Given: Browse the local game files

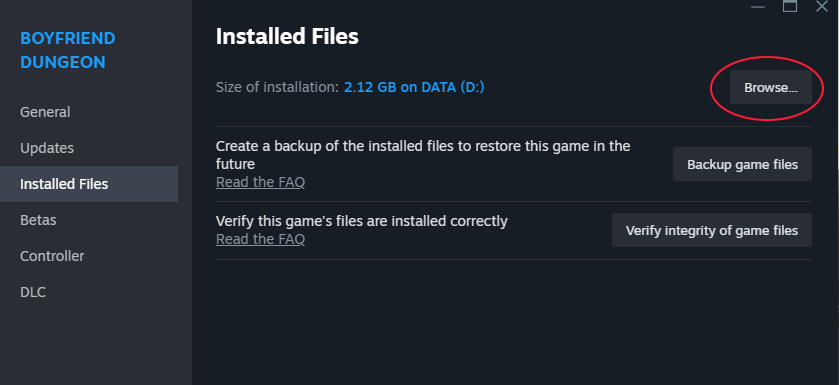Looking at the screenshot, I should tap(771, 87).
